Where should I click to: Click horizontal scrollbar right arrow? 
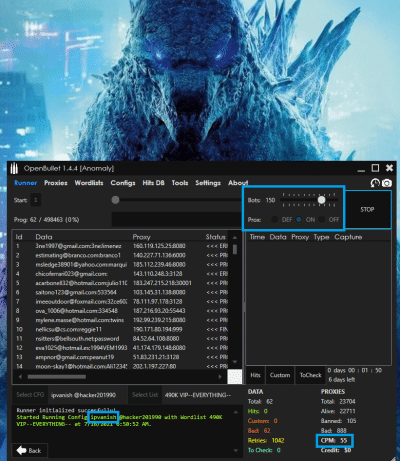tap(220, 377)
